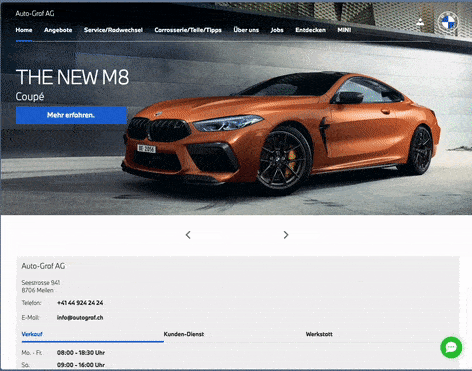Go to the MINI section
Screen dimensions: 472x371
344,30
